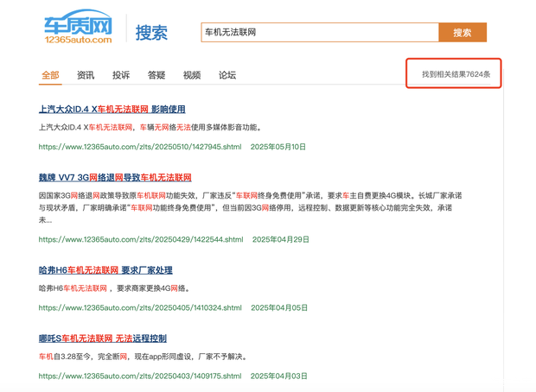
Task: Open the result titled 哈弗H6车机无法联网 要求厂家处理
Action: pos(105,270)
